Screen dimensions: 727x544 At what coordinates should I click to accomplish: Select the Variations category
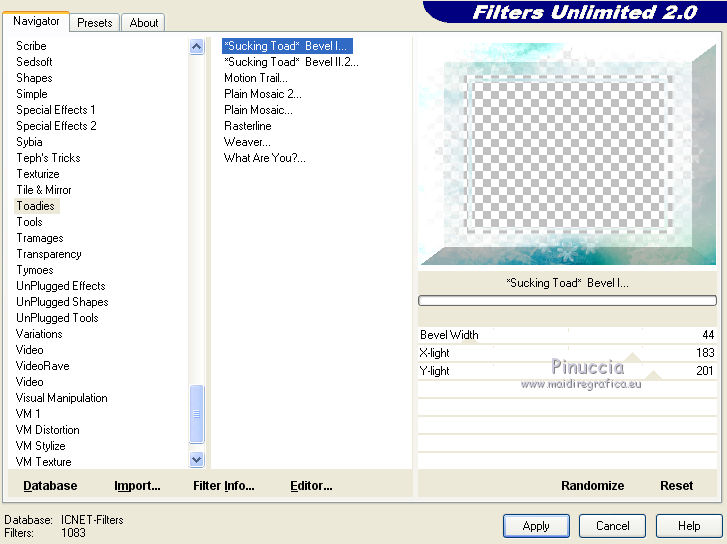tap(39, 334)
